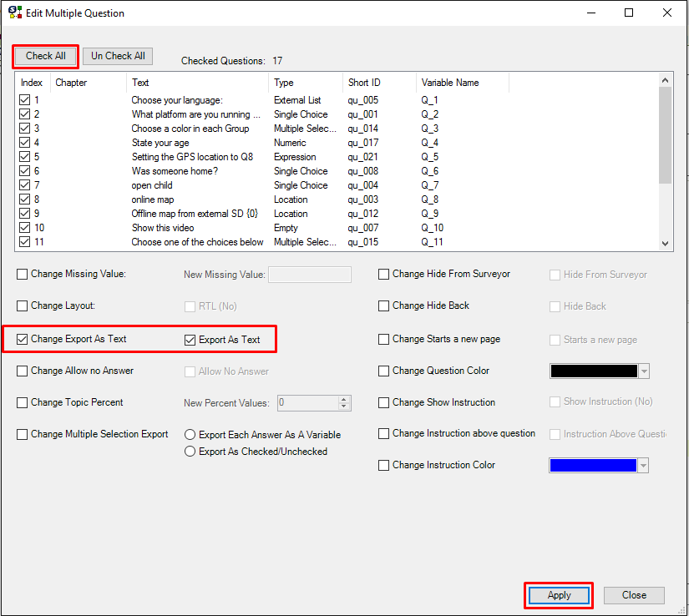Sort list by Index column header

pyautogui.click(x=32, y=83)
